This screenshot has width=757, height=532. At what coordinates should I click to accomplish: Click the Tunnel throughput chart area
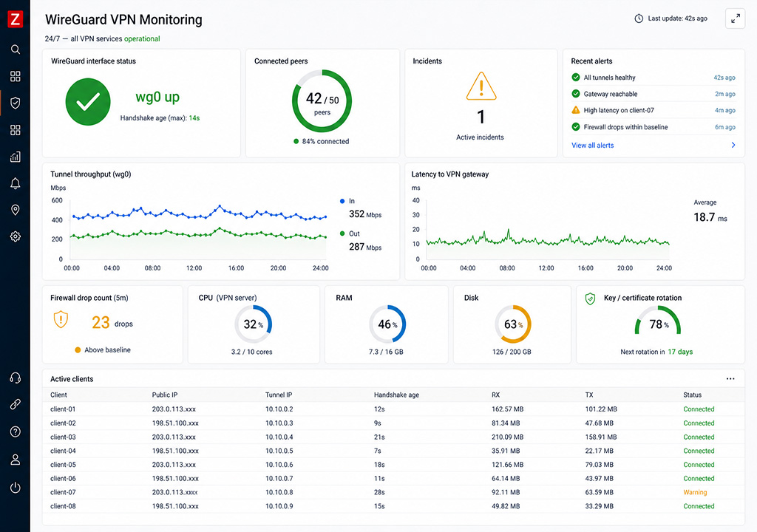point(198,229)
